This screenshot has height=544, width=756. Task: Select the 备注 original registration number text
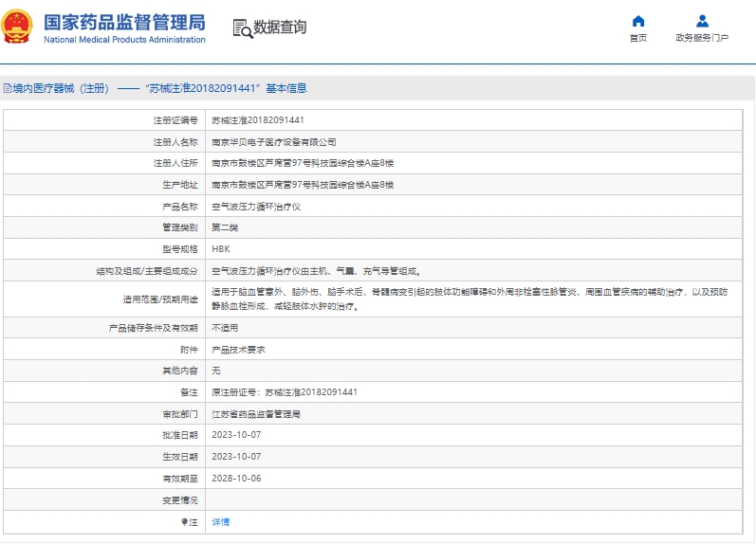[285, 392]
